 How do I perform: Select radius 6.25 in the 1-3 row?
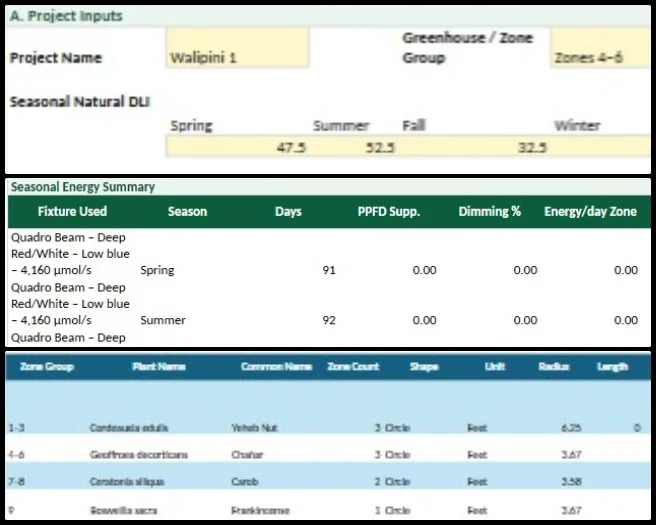coord(571,428)
